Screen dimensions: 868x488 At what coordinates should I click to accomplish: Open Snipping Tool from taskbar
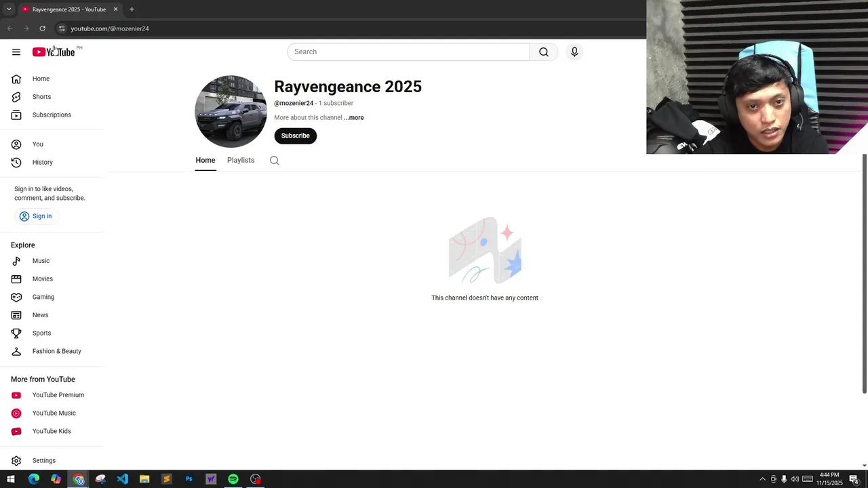coord(100,479)
